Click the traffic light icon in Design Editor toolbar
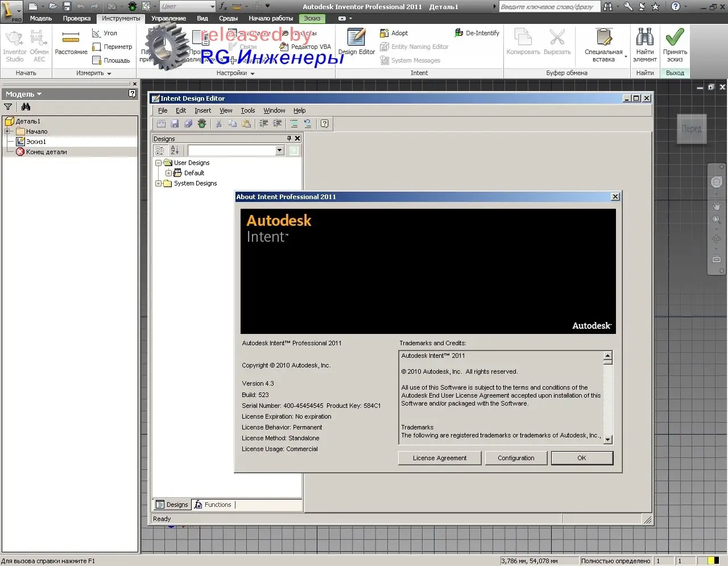This screenshot has width=728, height=566. pyautogui.click(x=202, y=123)
